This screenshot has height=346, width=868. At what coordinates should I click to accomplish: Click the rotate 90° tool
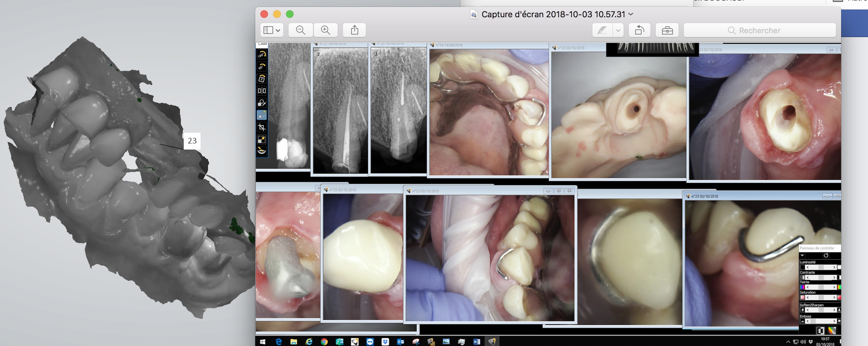262,67
